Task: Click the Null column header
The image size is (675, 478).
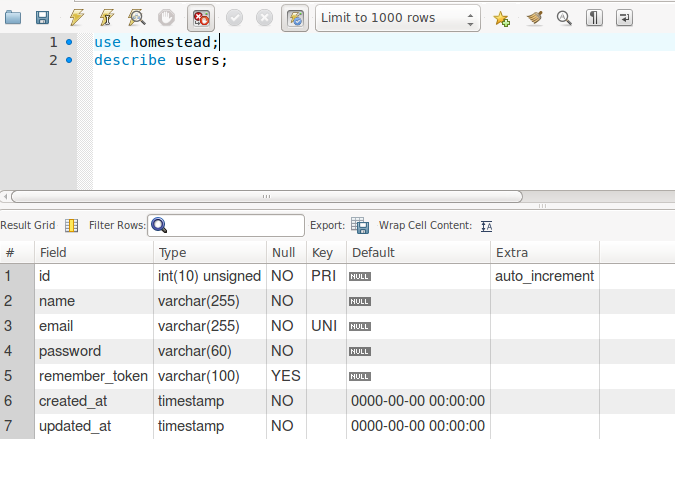Action: [286, 253]
